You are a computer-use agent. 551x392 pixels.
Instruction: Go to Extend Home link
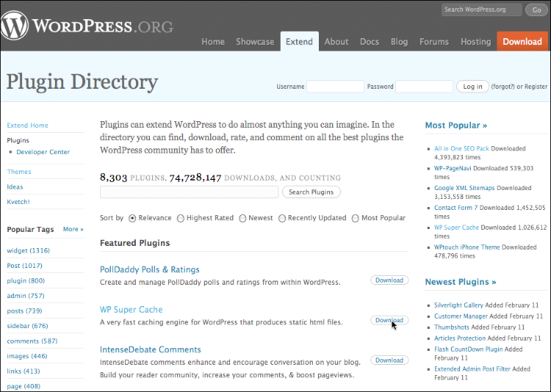pos(27,126)
